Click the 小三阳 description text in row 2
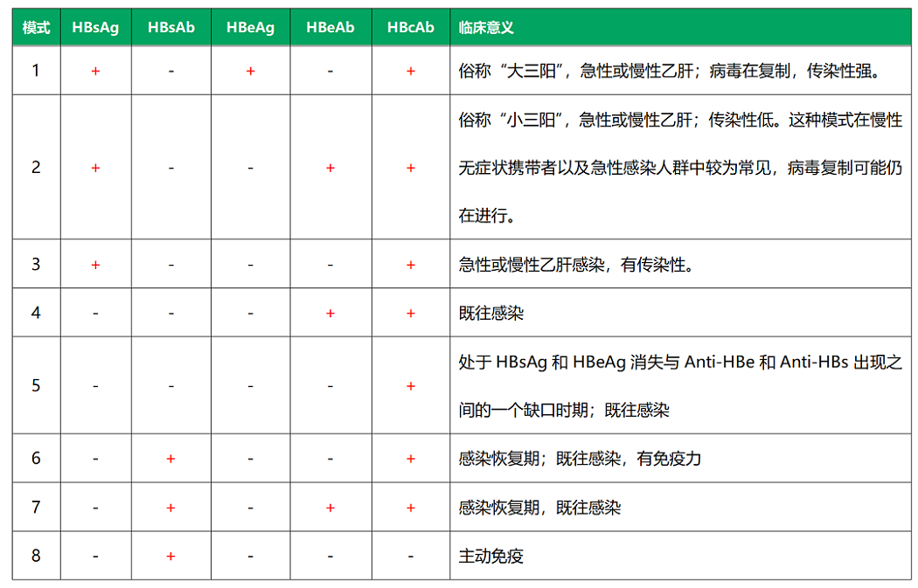Screen dimensions: 918x588 [x=612, y=119]
